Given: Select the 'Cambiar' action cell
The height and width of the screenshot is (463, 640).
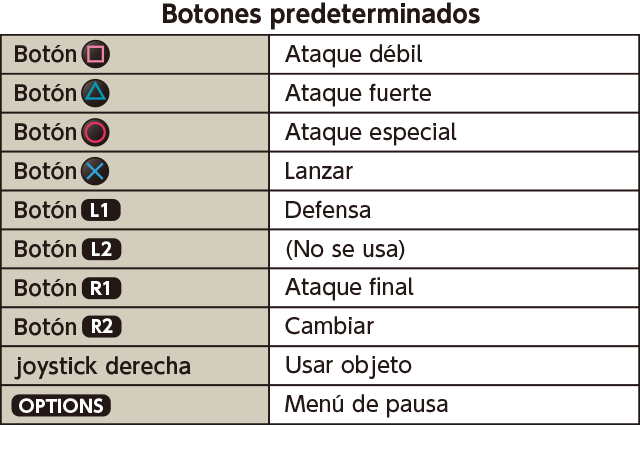Looking at the screenshot, I should 454,327.
